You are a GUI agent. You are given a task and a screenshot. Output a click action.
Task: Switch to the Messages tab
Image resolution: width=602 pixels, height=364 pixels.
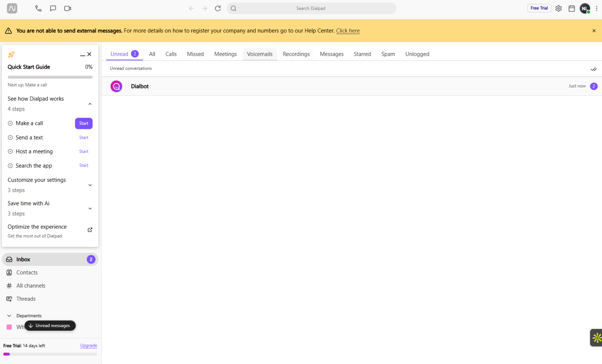(332, 54)
